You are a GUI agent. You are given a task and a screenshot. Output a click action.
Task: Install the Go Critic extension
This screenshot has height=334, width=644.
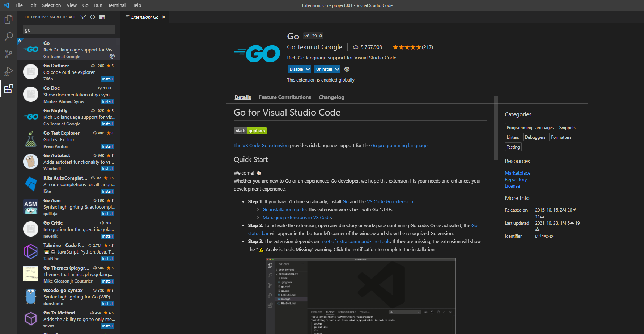[107, 236]
